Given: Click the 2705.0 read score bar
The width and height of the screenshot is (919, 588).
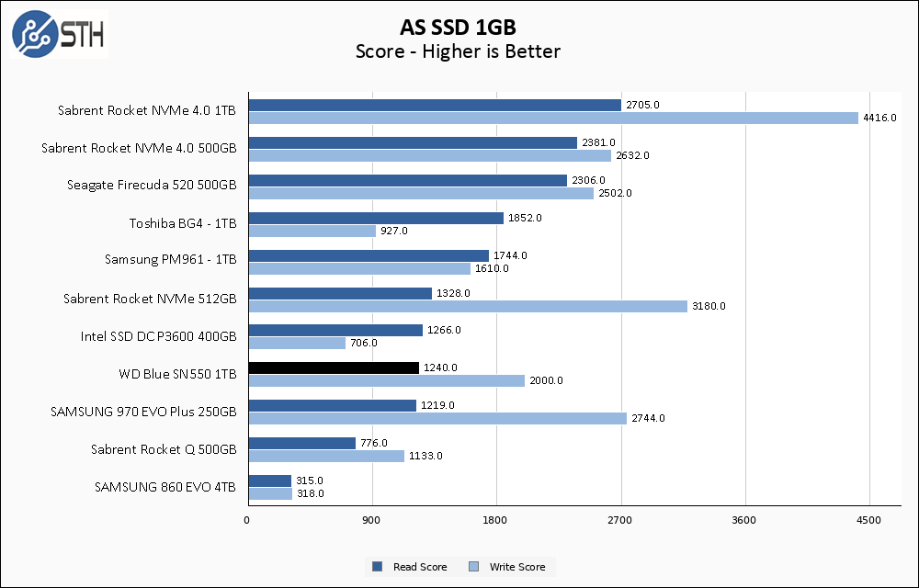Looking at the screenshot, I should pos(435,105).
